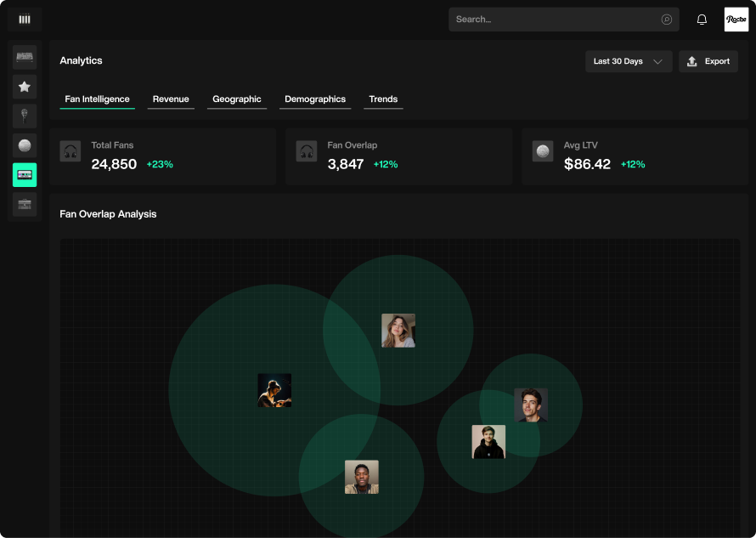Select the young man in black hoodie photo
756x538 pixels.
pyautogui.click(x=488, y=442)
